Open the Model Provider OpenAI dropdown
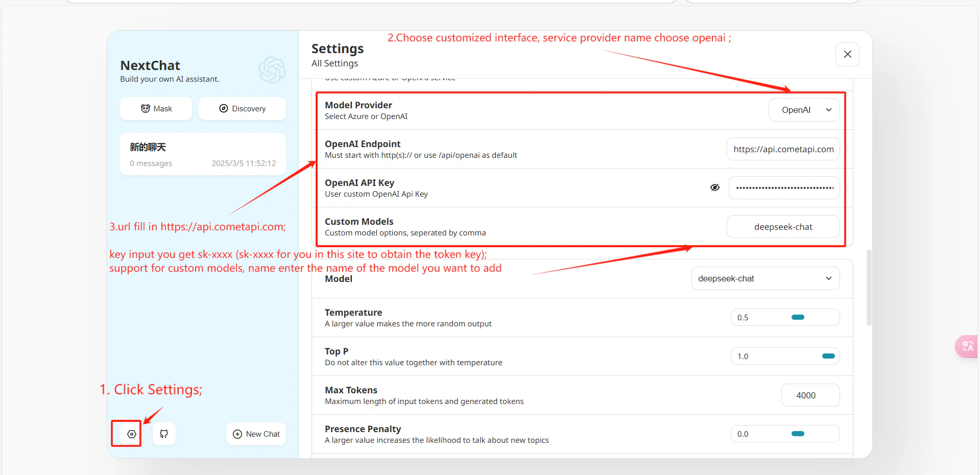 804,110
